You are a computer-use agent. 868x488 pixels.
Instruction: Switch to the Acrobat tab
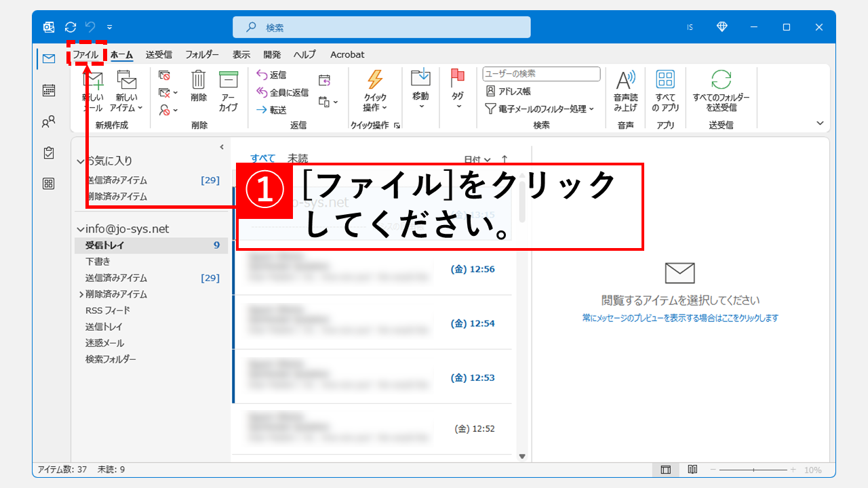click(347, 54)
